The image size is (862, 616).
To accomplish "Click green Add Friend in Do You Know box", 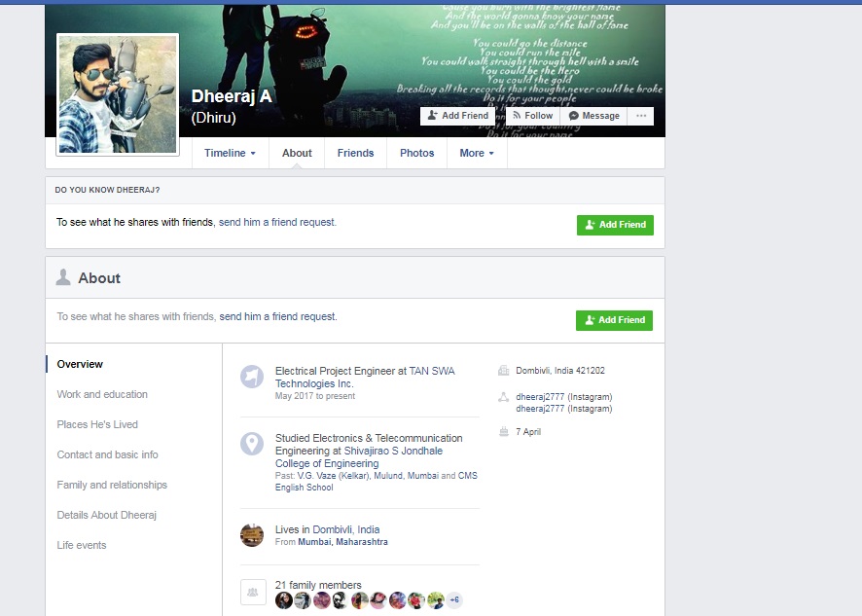I will coord(615,225).
